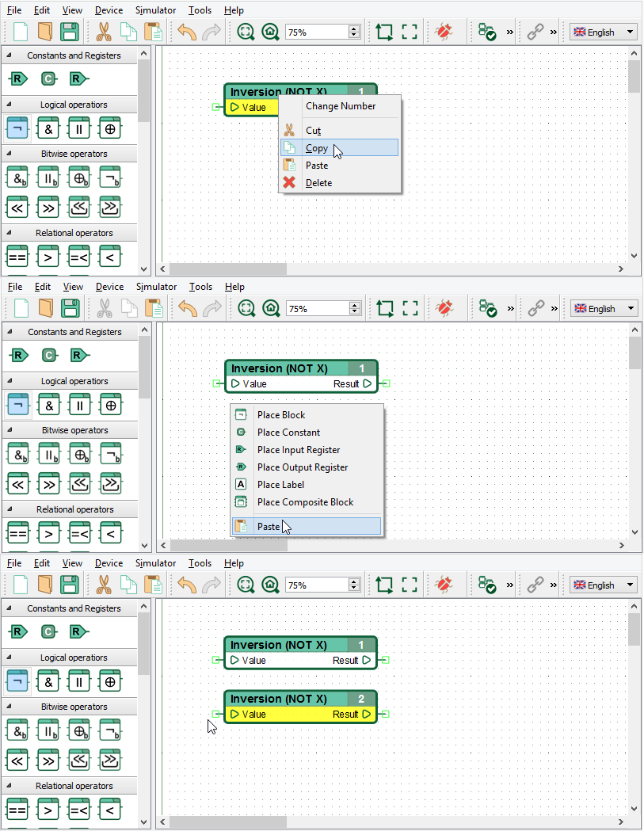Viewport: 644px width, 831px height.
Task: Open Device menu in the middle window
Action: 110,287
